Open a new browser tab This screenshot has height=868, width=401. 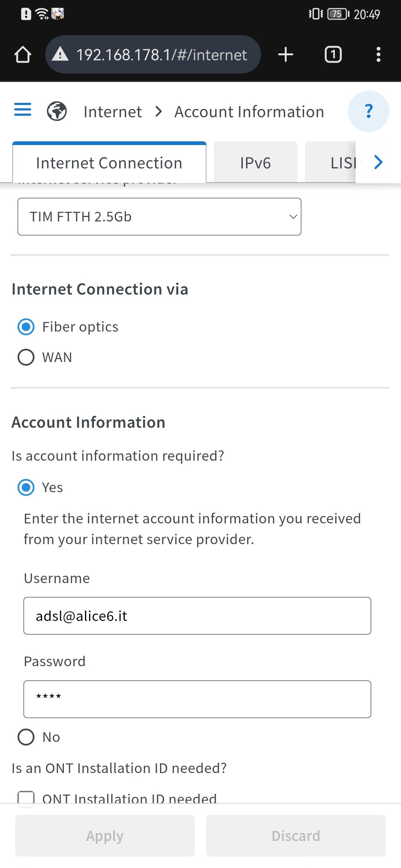(x=286, y=55)
